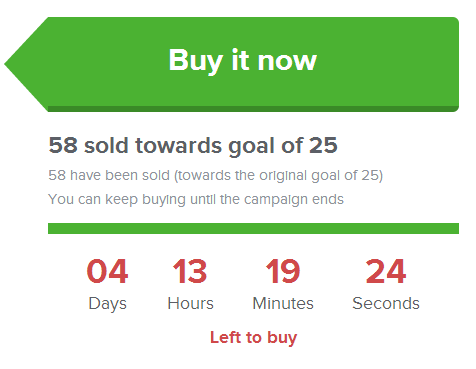This screenshot has height=369, width=476.
Task: Click the right end of the progress bar
Action: pyautogui.click(x=454, y=228)
